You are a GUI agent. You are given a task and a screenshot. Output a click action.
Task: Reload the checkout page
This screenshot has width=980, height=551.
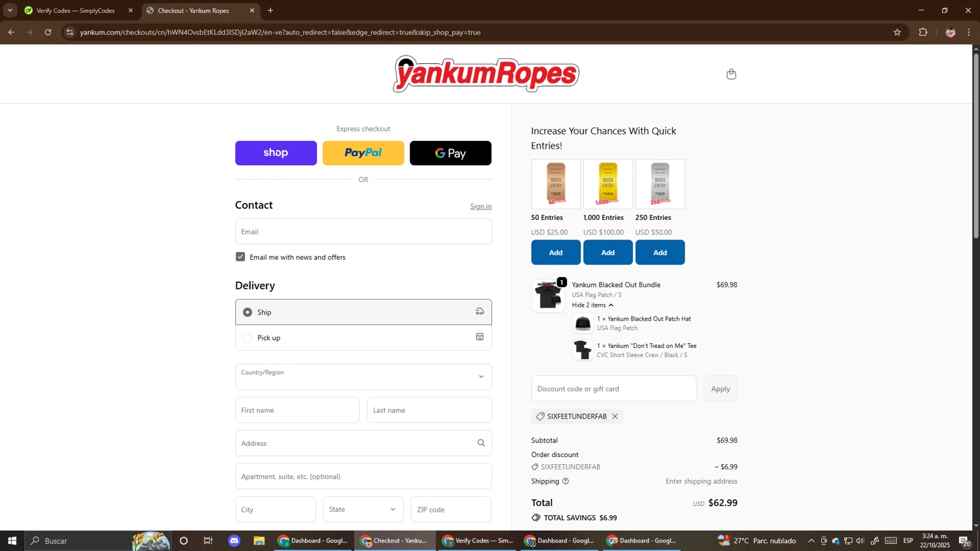click(48, 32)
